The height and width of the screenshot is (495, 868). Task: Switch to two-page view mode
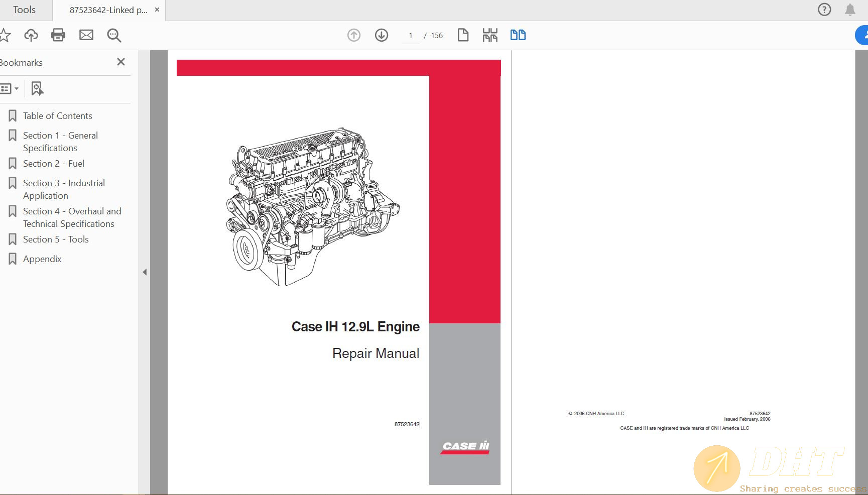[518, 35]
